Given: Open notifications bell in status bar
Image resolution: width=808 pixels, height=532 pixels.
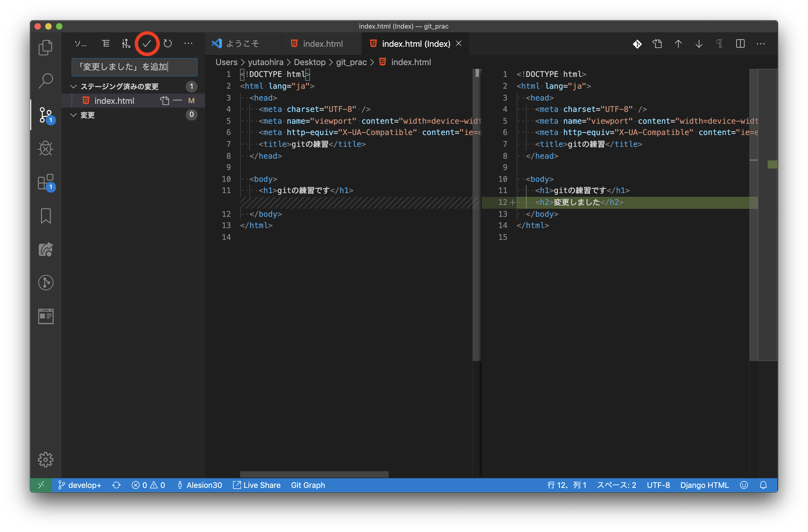Looking at the screenshot, I should 763,485.
